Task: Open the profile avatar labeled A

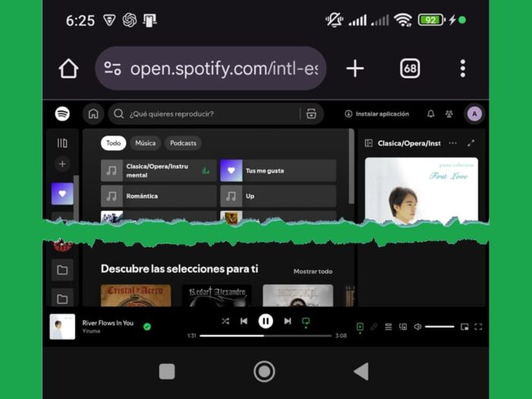Action: (x=474, y=114)
